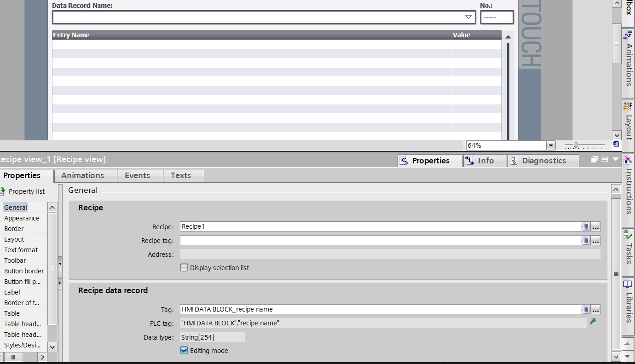Select Styles/Desi... in the property list
635x364 pixels.
click(23, 345)
